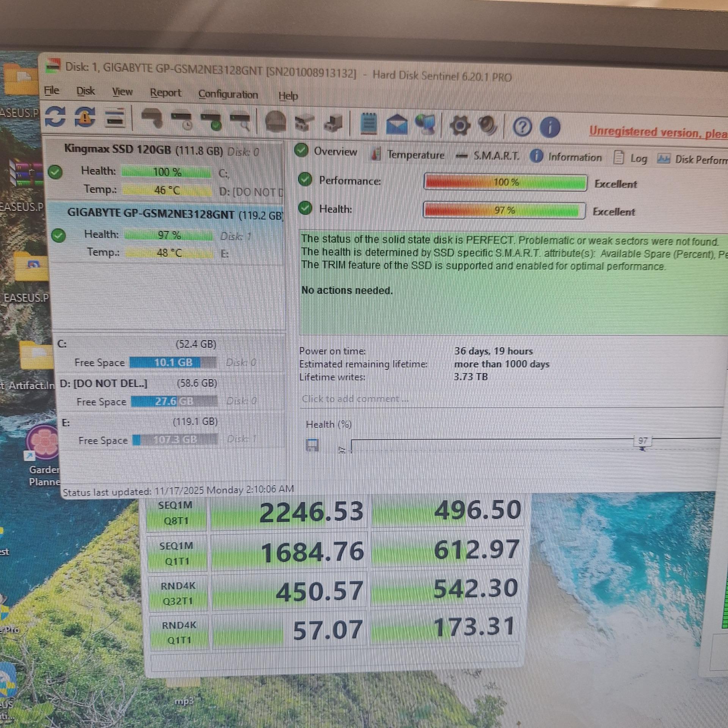728x728 pixels.
Task: Click the blue refresh arrows toolbar icon
Action: tap(55, 116)
